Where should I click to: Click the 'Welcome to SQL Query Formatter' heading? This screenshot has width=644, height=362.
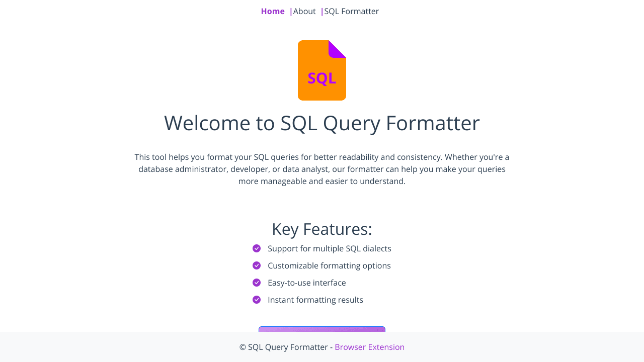click(x=322, y=123)
